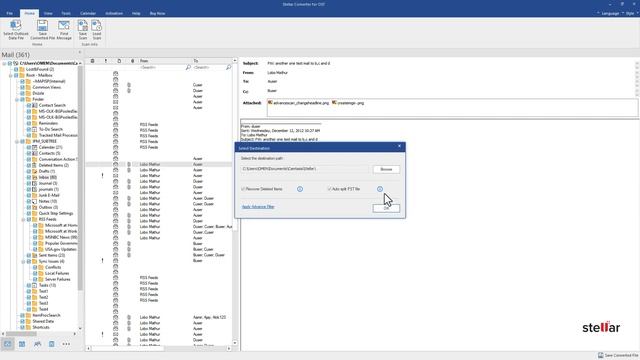
Task: Click the From column header
Action: coord(165,61)
